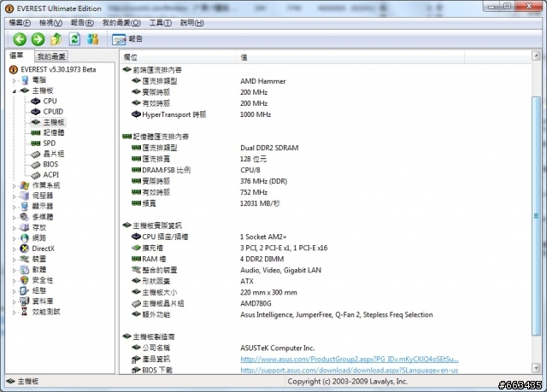Click the green Back arrow button
Viewport: 547px width, 392px height.
pos(20,39)
